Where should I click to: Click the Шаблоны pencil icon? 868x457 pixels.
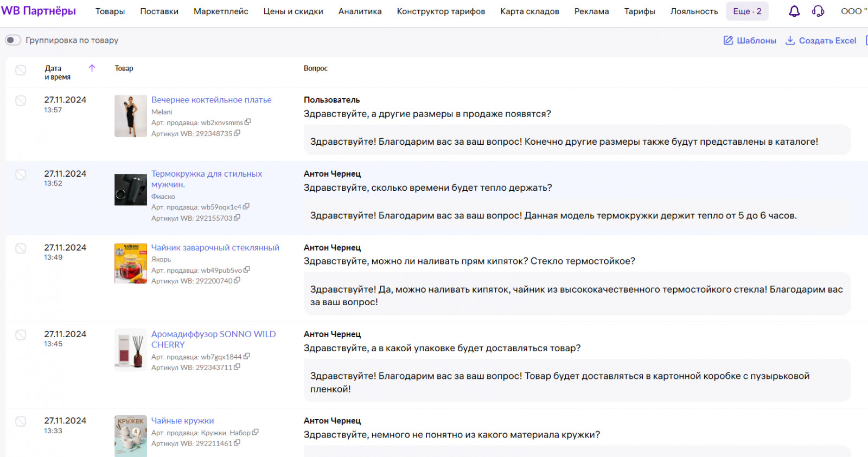729,40
